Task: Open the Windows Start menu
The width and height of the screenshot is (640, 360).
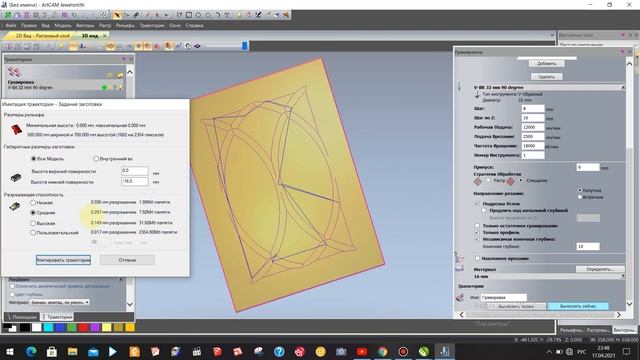Action: click(10, 351)
